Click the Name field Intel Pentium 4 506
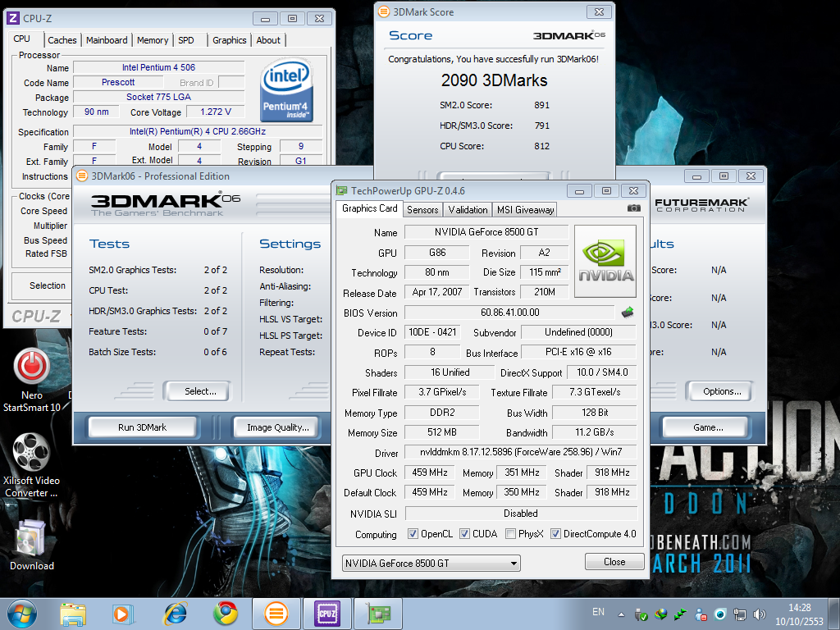 click(158, 67)
